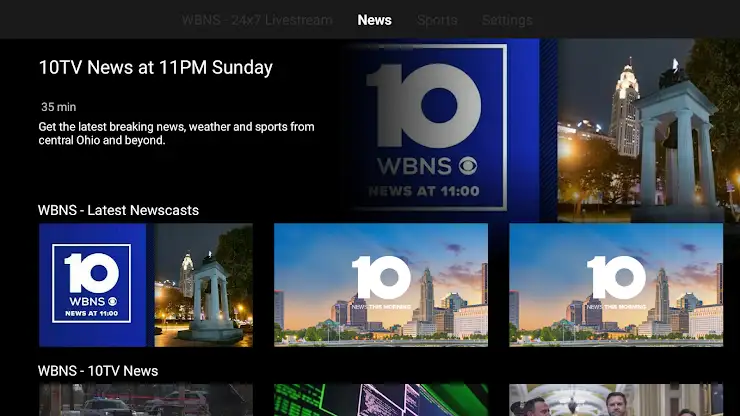
Task: Click the featured 10 WBNS News at 11:00 banner
Action: point(540,130)
